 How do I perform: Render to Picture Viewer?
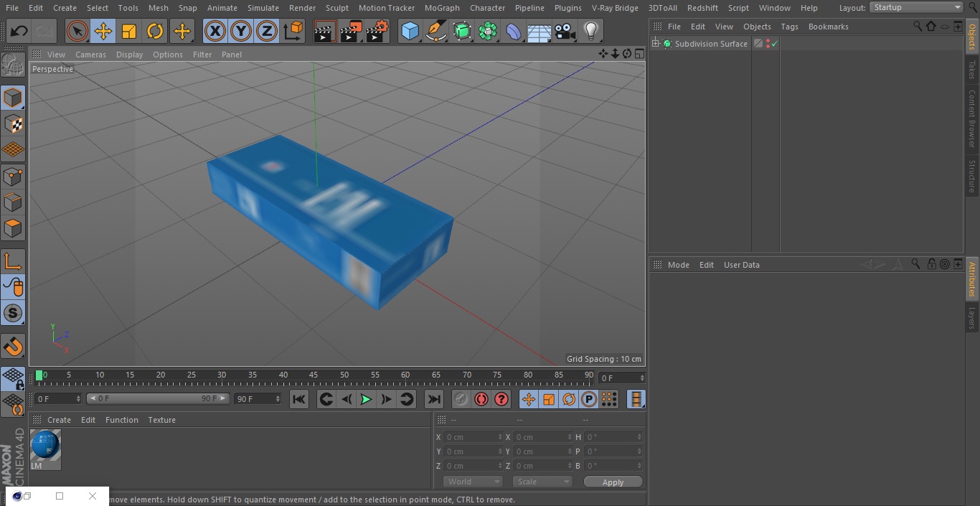[351, 31]
